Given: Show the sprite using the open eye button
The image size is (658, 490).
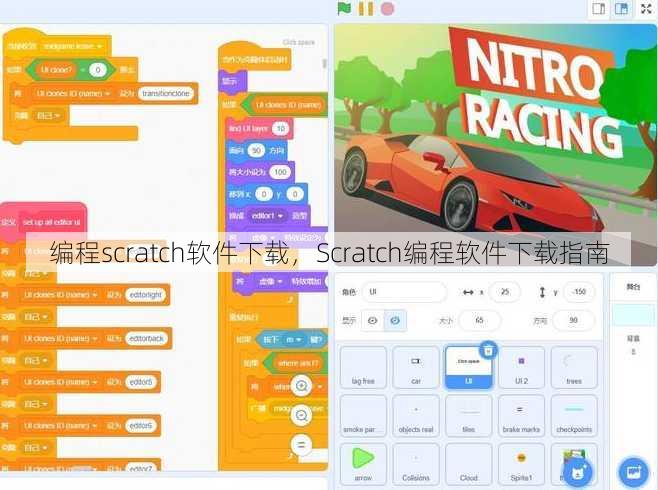Looking at the screenshot, I should 372,321.
